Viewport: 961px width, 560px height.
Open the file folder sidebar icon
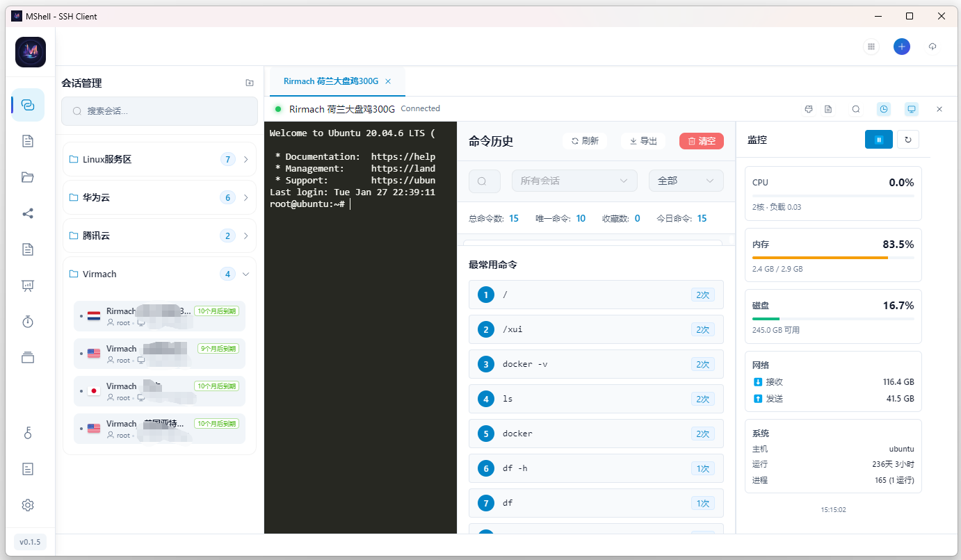coord(28,177)
